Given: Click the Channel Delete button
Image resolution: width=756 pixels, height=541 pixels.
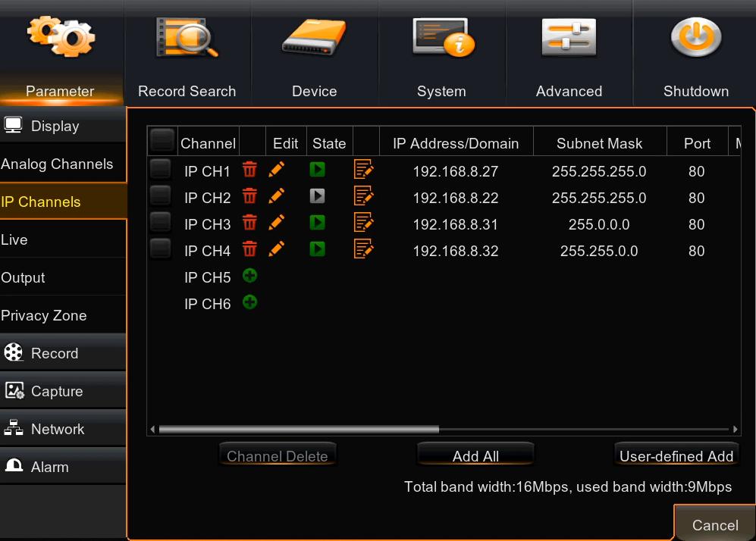Looking at the screenshot, I should 278,455.
